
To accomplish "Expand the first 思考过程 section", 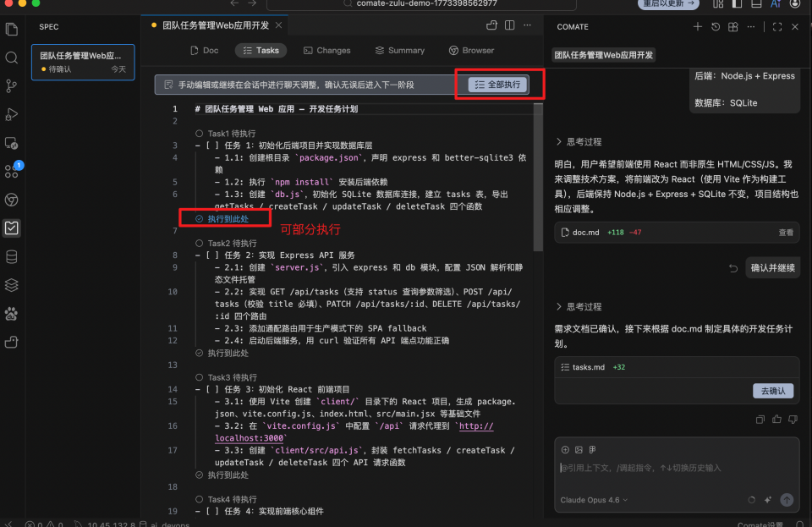I will (579, 142).
